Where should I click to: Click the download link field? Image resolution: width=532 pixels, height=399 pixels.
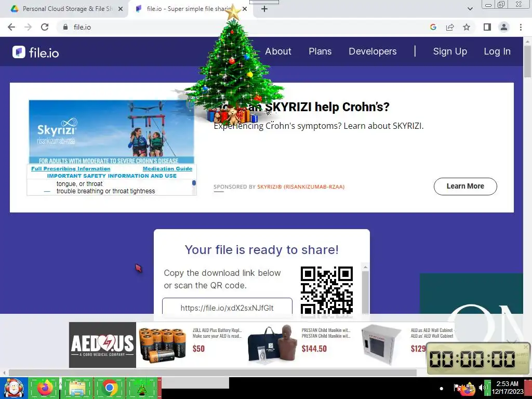click(x=227, y=308)
